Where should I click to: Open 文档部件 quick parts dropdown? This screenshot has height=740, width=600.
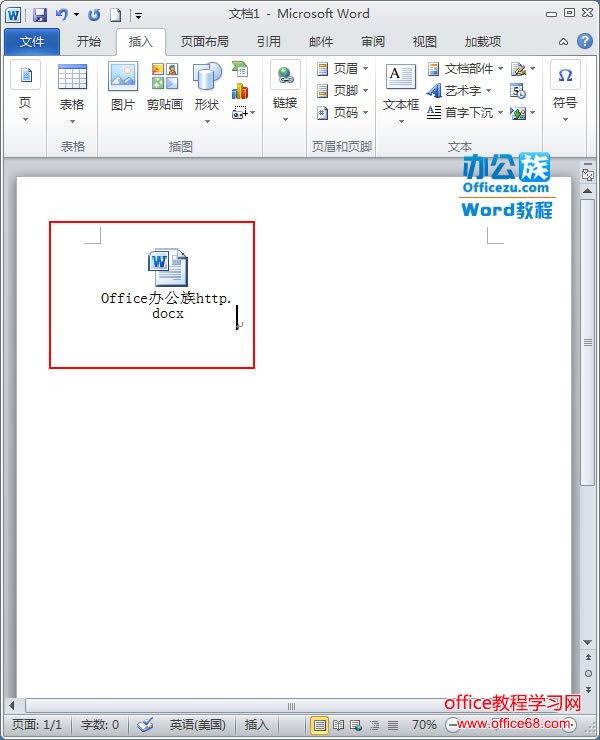465,69
